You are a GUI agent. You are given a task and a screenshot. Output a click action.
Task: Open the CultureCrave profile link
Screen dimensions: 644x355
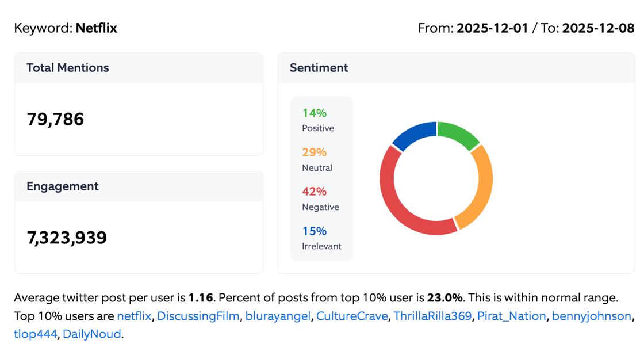click(352, 316)
